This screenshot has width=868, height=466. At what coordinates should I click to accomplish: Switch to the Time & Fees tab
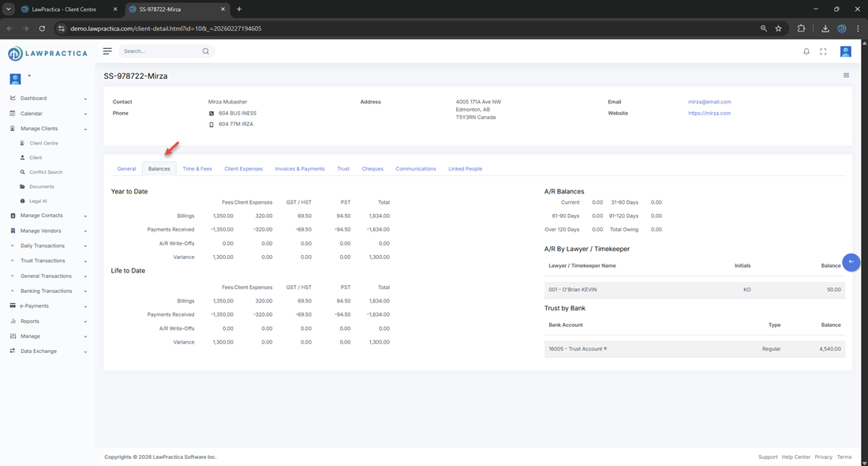tap(197, 169)
